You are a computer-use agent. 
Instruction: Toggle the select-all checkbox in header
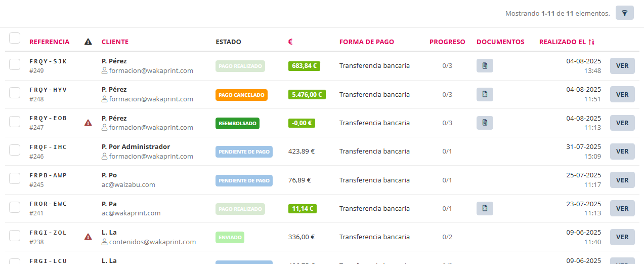15,39
